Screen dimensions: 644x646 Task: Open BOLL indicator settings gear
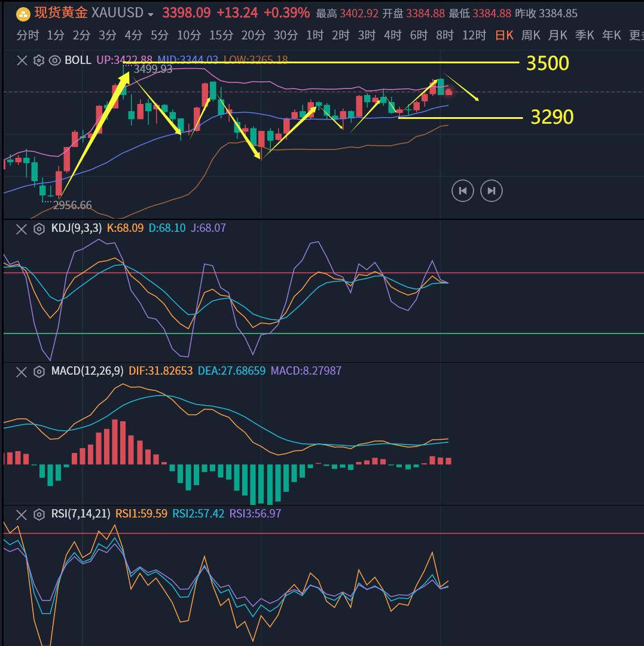click(39, 60)
